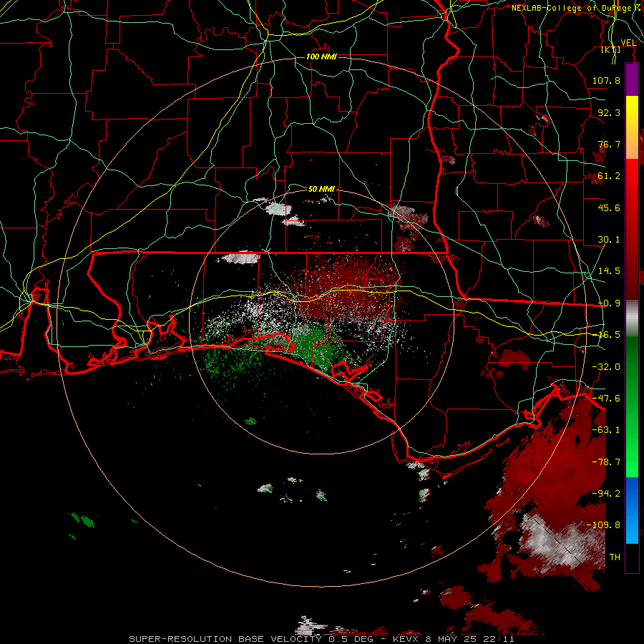Select the blue gradient segment of color bar
644x644 pixels.
coord(632,510)
